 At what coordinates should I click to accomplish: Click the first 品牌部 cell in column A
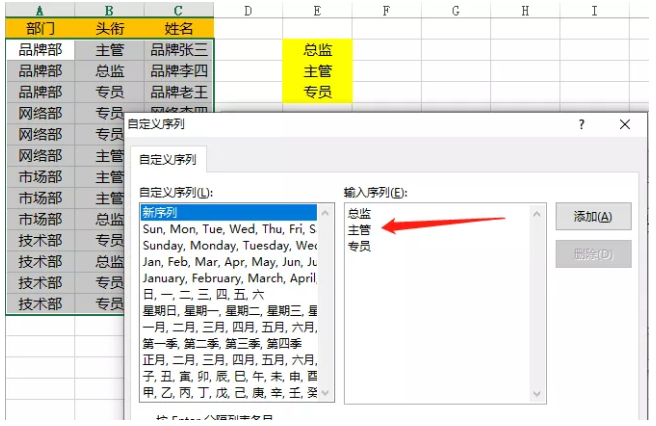point(40,50)
